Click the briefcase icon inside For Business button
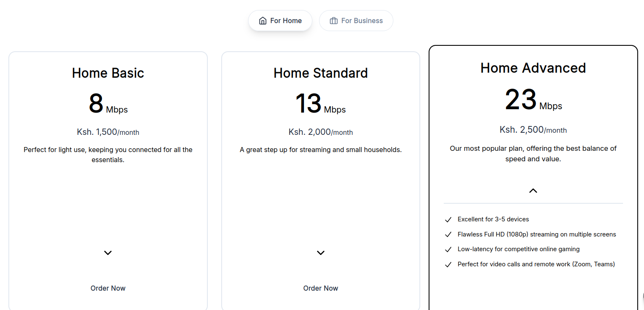The height and width of the screenshot is (310, 644). click(334, 20)
